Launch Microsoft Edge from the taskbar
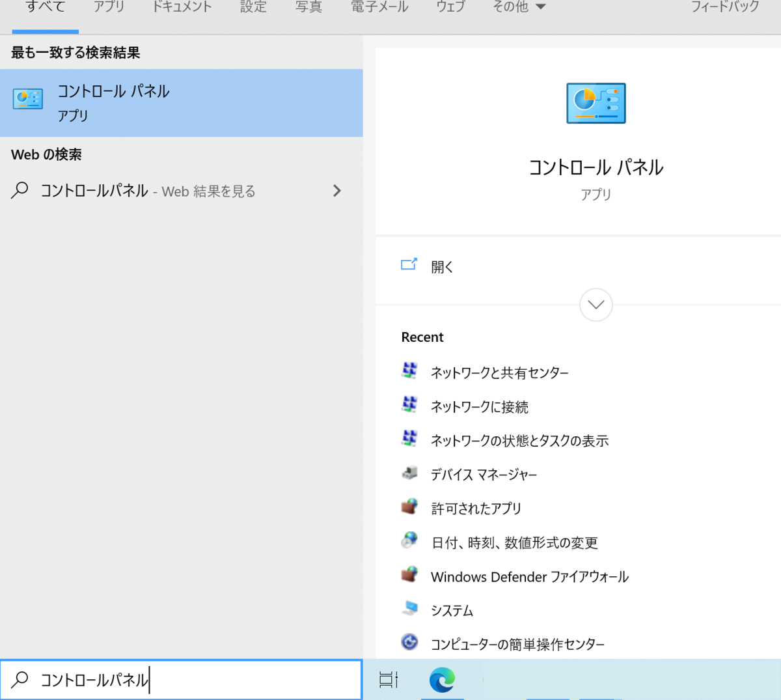 click(442, 680)
